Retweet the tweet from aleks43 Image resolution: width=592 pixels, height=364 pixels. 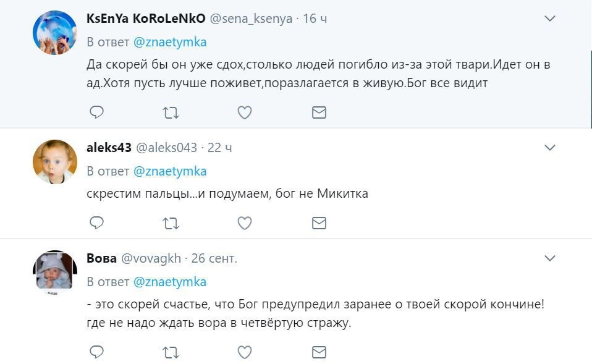tap(171, 223)
